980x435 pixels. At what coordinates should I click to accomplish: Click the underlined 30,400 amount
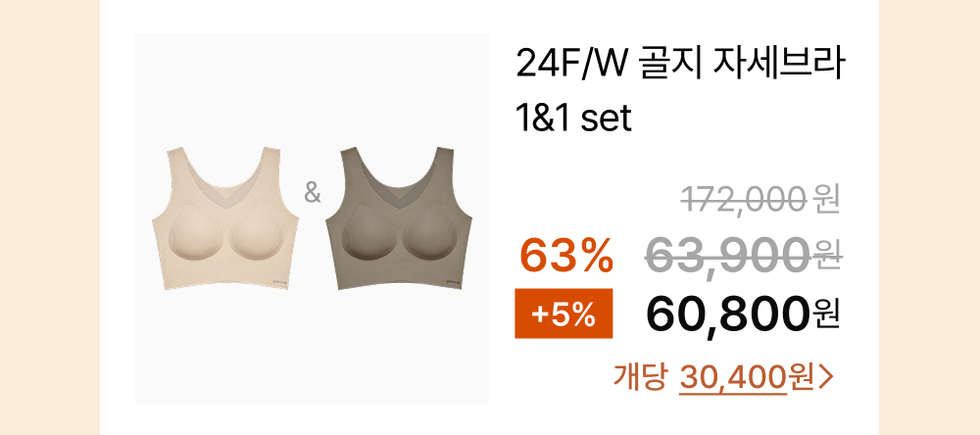[x=732, y=377]
